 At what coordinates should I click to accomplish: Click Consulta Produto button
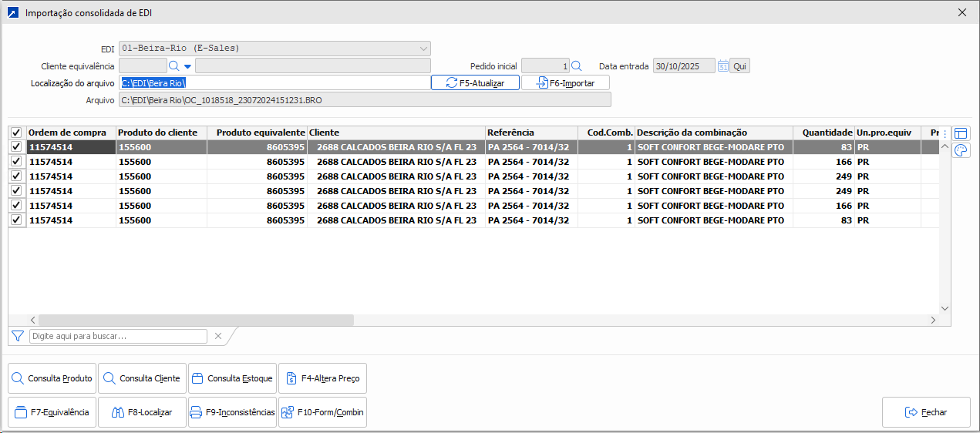tap(52, 378)
